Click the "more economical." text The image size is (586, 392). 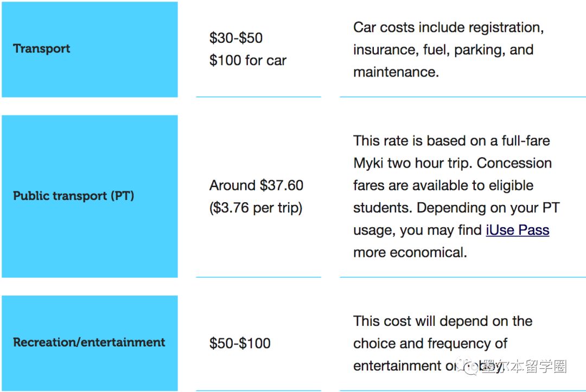coord(410,253)
